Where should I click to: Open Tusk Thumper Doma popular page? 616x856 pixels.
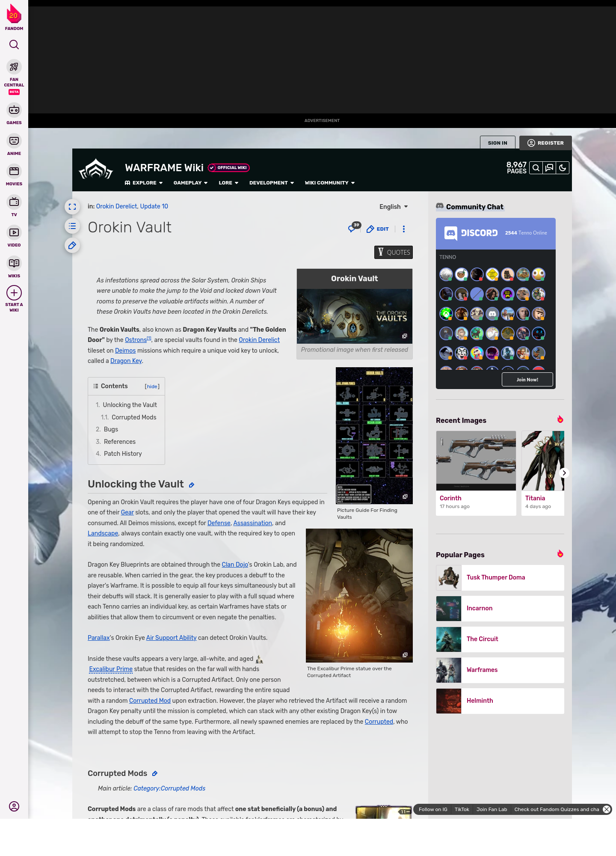(x=500, y=577)
